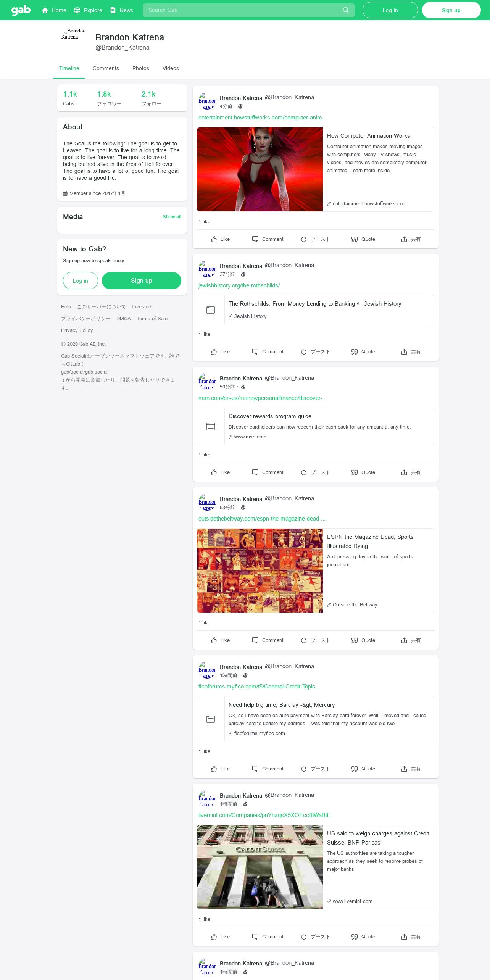Click sidebar Log in button
The height and width of the screenshot is (980, 490).
(81, 280)
